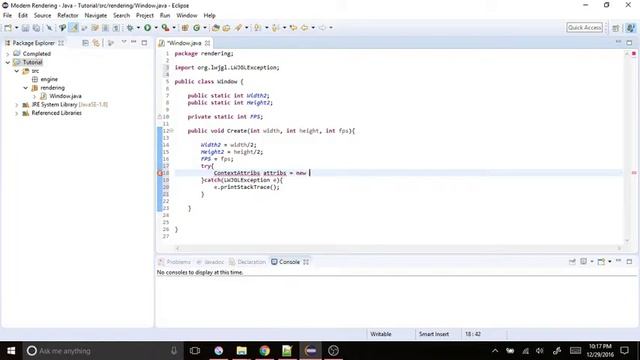Maximize the Console panel

click(629, 261)
